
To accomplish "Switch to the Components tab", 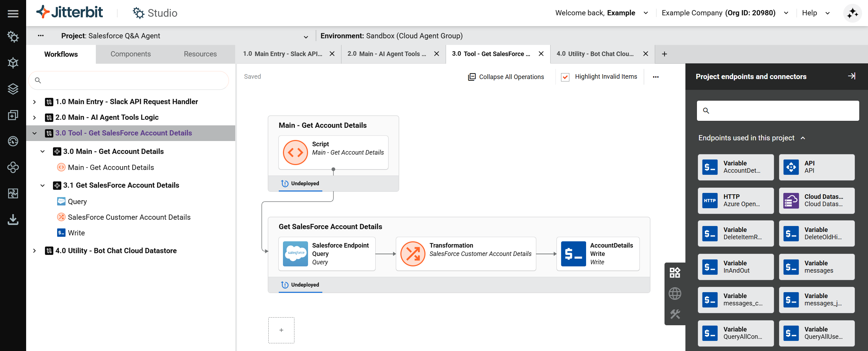I will click(130, 54).
